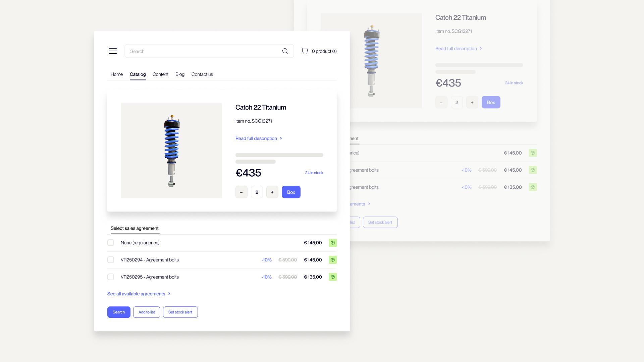Click the quantity field showing 2 in front window

coord(257,192)
